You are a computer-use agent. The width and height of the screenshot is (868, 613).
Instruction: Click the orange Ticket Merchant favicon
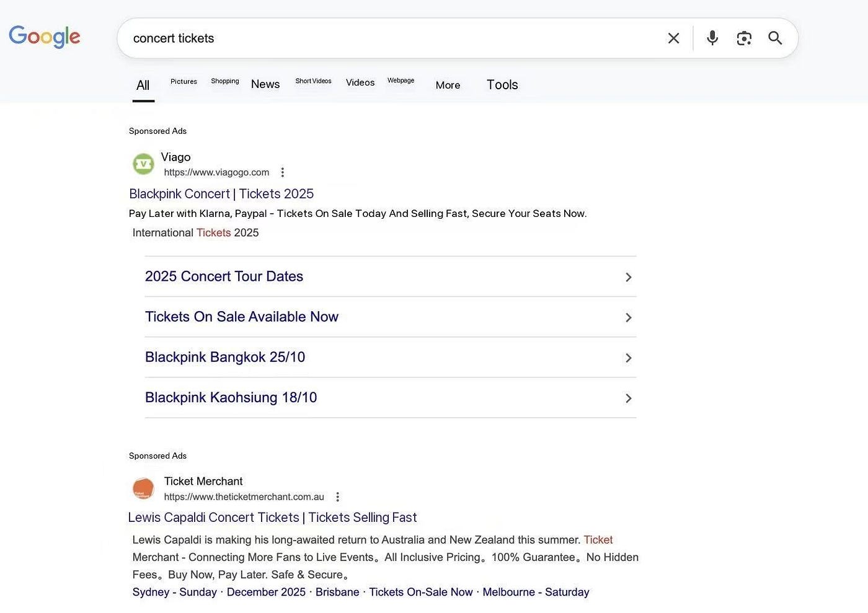143,488
